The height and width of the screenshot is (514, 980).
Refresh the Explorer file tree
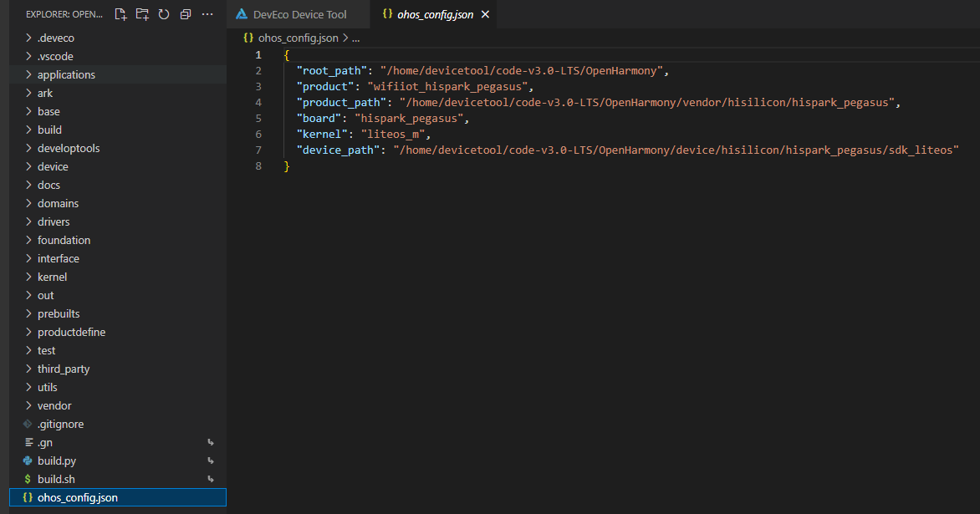click(x=164, y=14)
